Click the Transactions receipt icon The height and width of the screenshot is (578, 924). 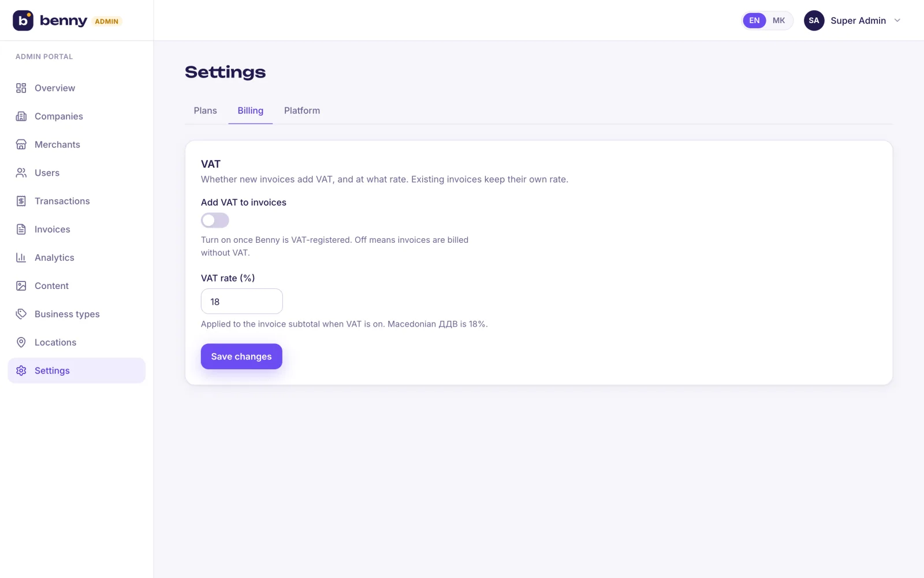[21, 201]
